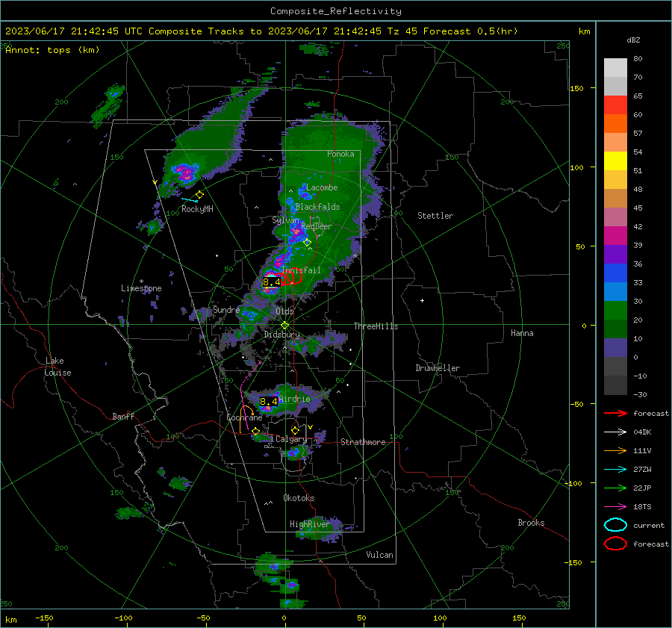This screenshot has height=628, width=672.
Task: Click the white 04DK track arrow
Action: click(x=615, y=432)
